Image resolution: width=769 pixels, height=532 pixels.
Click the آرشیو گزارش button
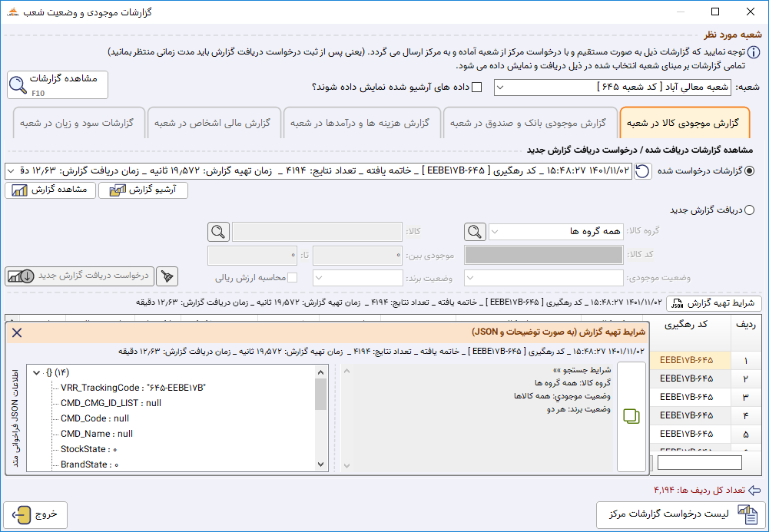pyautogui.click(x=143, y=190)
